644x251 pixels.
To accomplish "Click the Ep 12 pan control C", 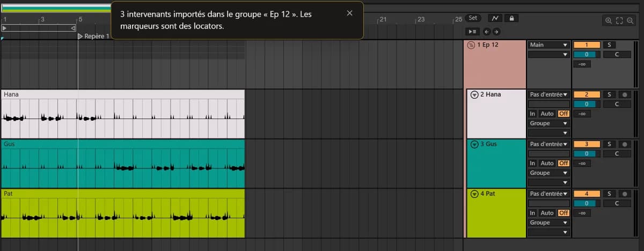I will (617, 54).
